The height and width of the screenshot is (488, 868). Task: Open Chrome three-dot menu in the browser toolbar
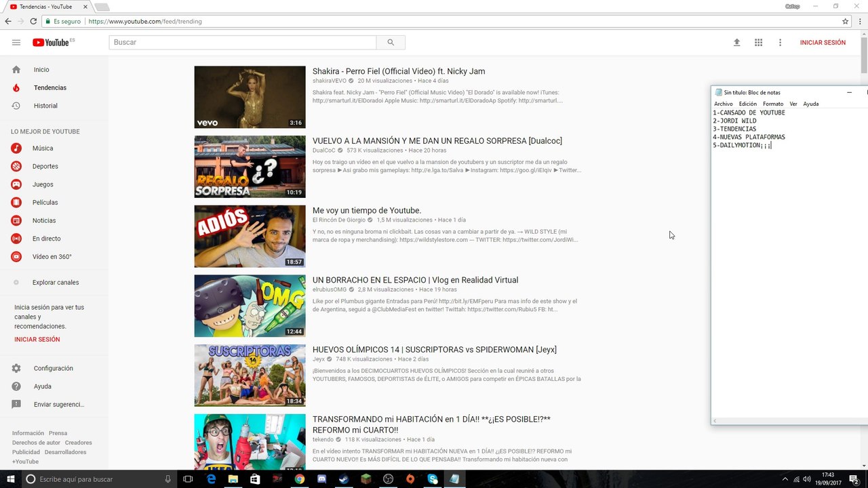[x=859, y=21]
